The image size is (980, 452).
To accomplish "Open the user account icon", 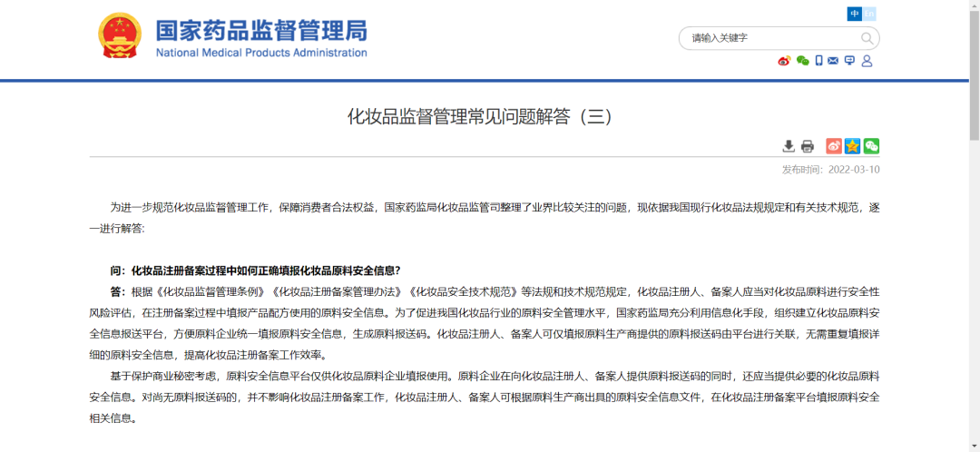I will pos(867,61).
